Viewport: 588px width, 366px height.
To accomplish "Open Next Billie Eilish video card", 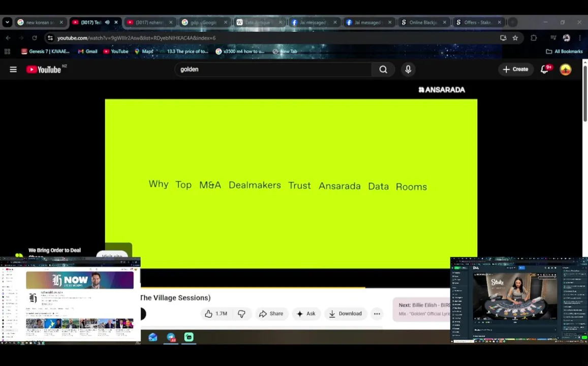I will click(422, 310).
